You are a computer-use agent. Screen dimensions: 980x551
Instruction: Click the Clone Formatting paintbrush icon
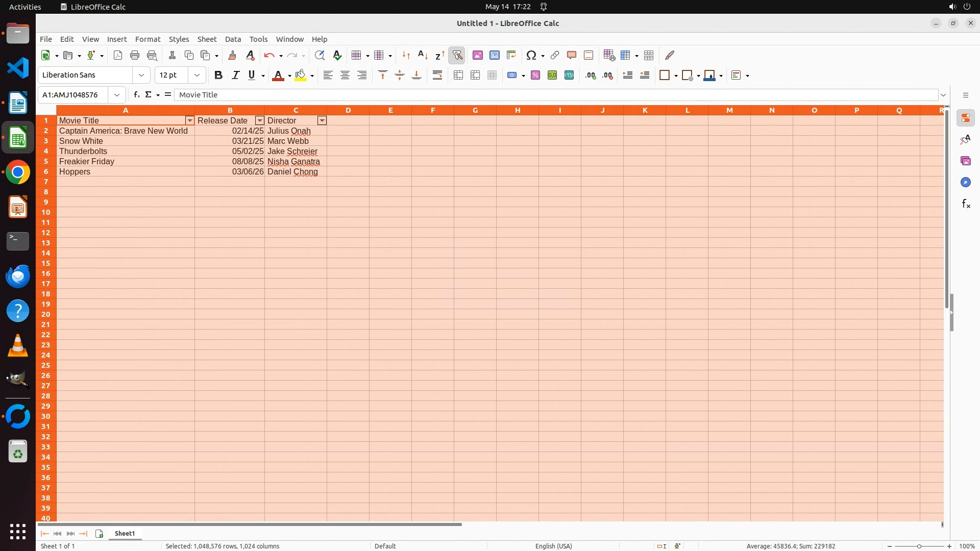click(x=232, y=55)
